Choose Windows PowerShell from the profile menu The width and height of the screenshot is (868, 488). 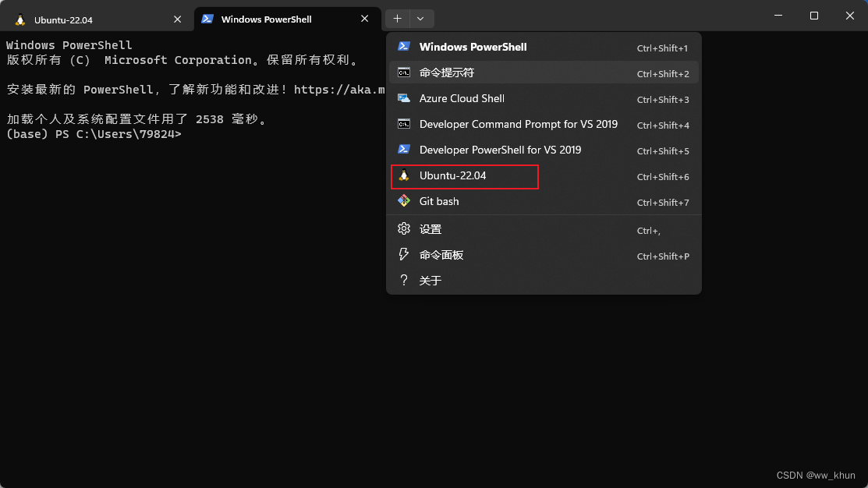coord(544,47)
